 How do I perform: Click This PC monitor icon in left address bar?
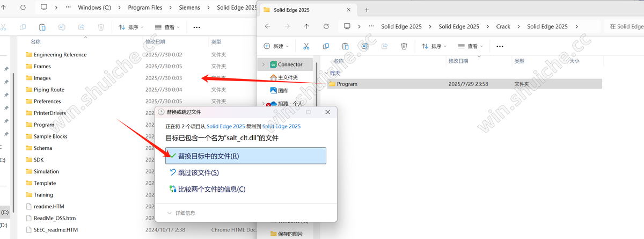(x=44, y=8)
